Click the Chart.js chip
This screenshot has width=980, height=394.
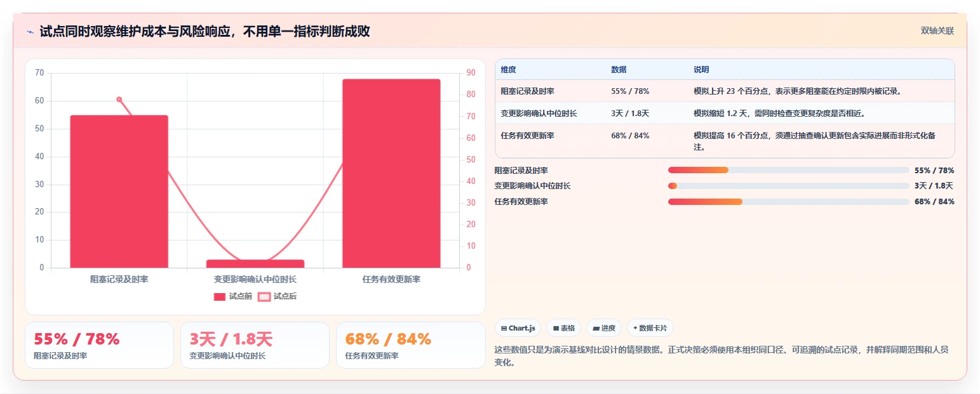(x=518, y=328)
